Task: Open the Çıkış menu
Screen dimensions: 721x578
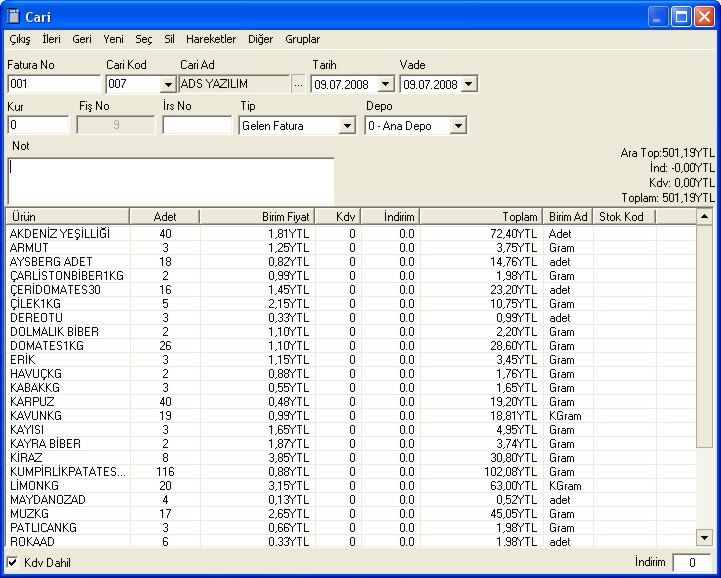Action: 20,40
